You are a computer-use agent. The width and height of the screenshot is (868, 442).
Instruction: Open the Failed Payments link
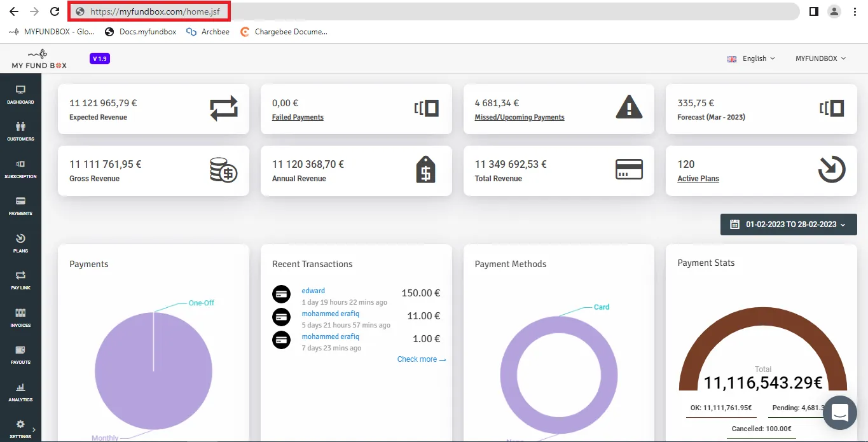pyautogui.click(x=298, y=118)
